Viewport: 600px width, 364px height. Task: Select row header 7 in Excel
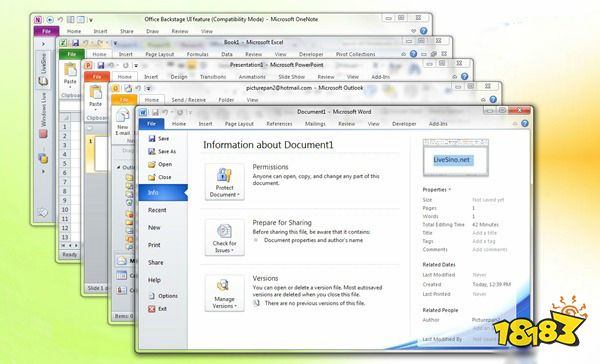tap(65, 182)
